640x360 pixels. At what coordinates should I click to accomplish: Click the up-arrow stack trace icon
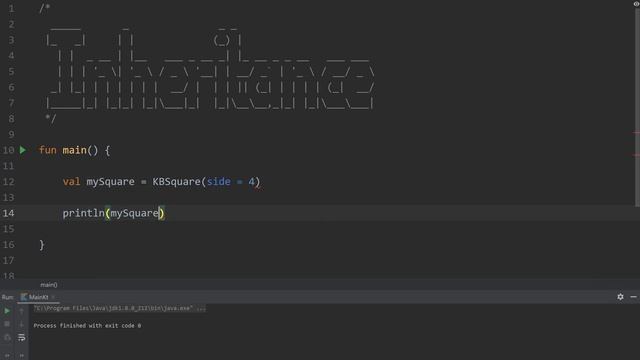pyautogui.click(x=22, y=311)
